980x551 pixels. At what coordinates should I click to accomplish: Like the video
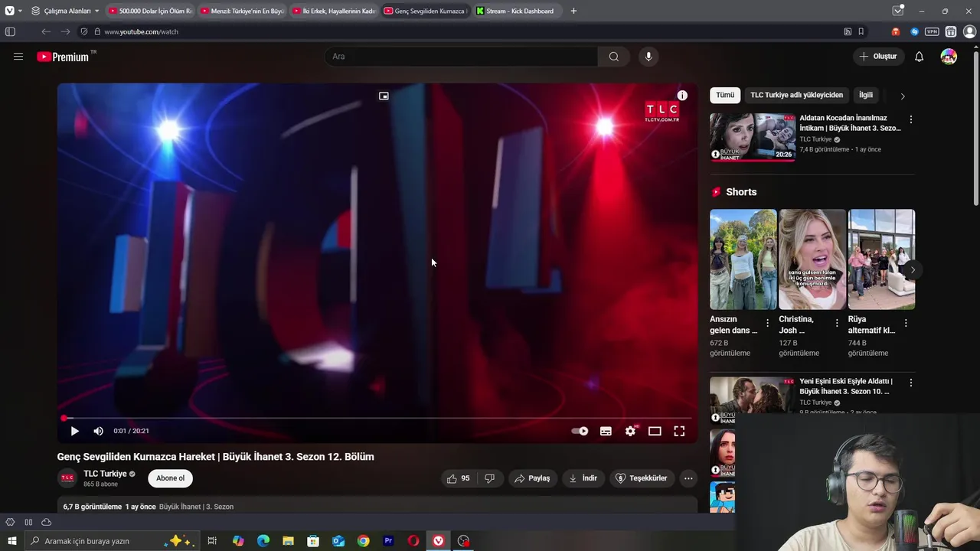(459, 478)
